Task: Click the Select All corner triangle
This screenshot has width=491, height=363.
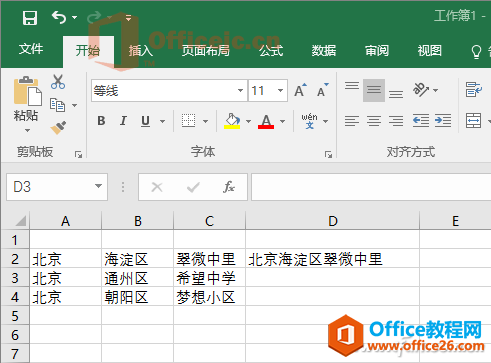Action: pos(20,221)
